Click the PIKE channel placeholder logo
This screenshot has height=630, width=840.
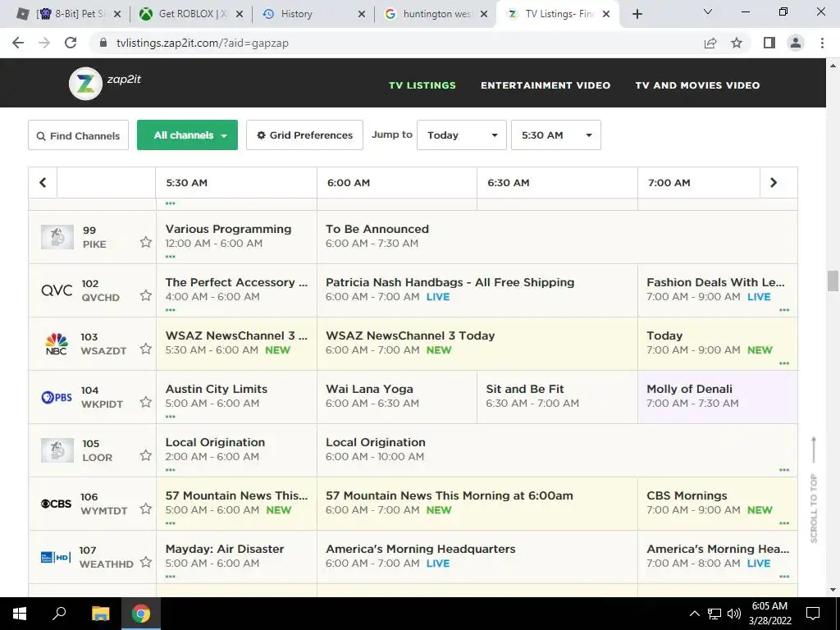pos(57,237)
